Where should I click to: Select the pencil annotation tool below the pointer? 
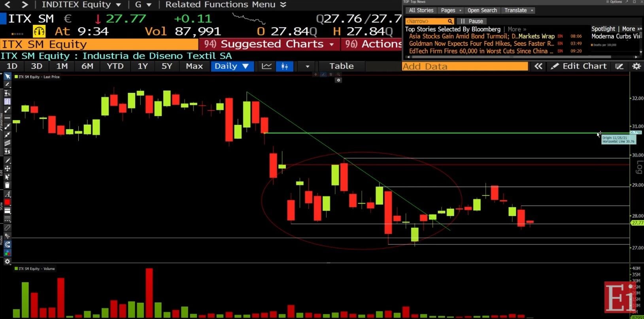click(7, 85)
